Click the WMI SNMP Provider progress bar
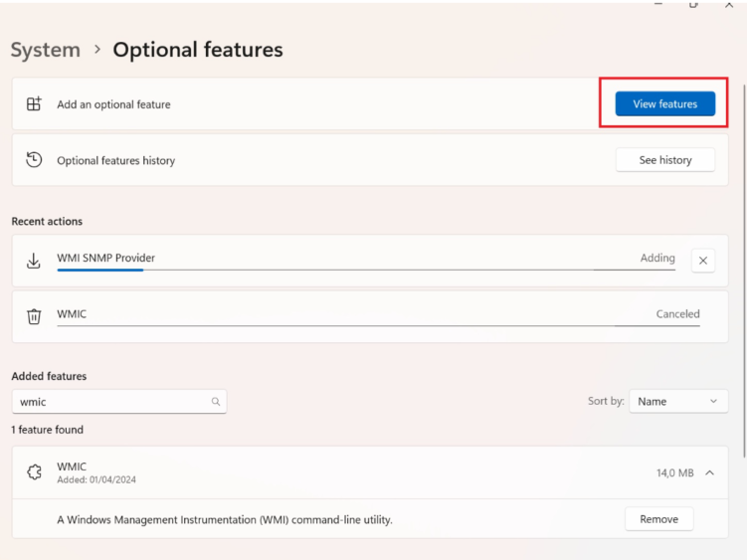This screenshot has width=747, height=560. tap(366, 271)
